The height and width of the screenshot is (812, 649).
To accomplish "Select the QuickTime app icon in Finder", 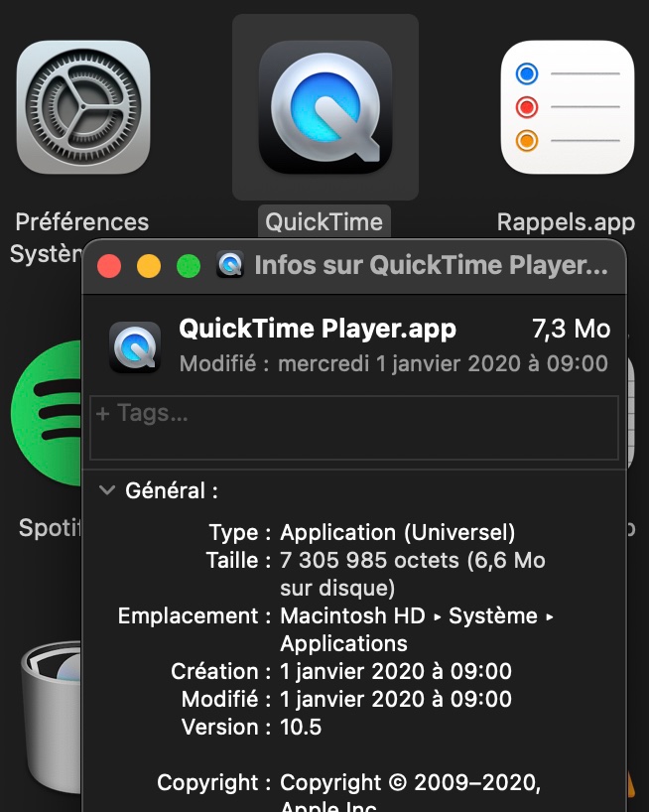I will point(325,107).
